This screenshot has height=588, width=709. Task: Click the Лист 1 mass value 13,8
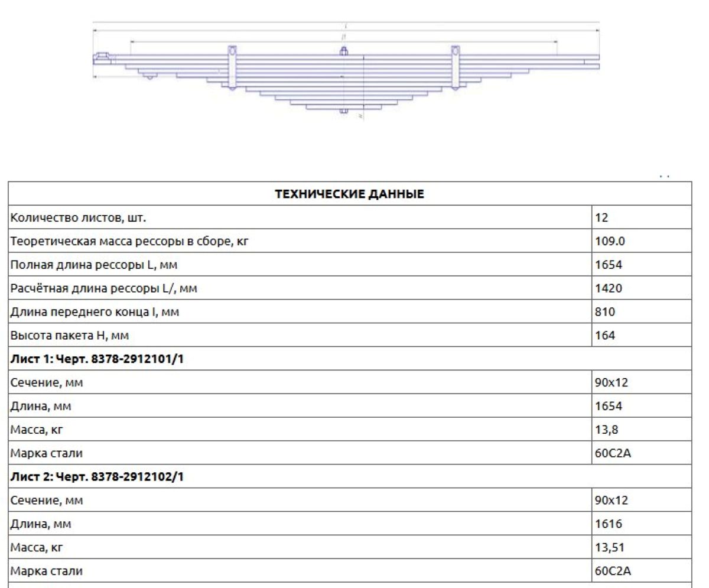(x=606, y=430)
